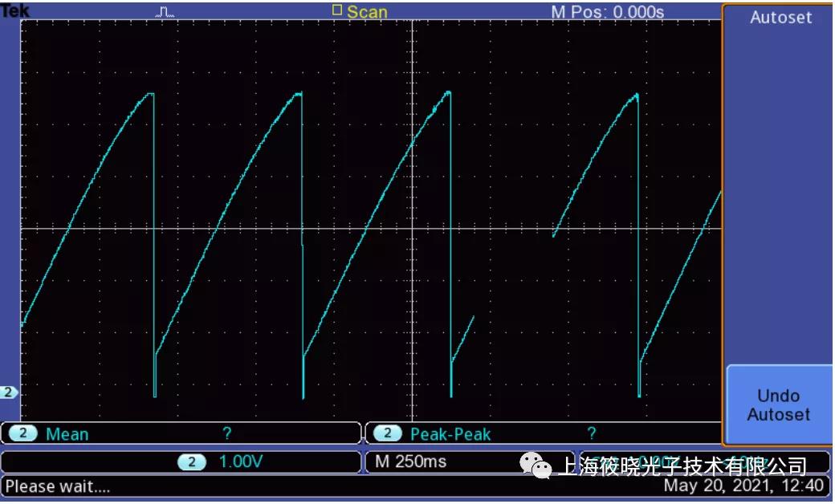Switch to the Autoset menu panel

pos(779,18)
